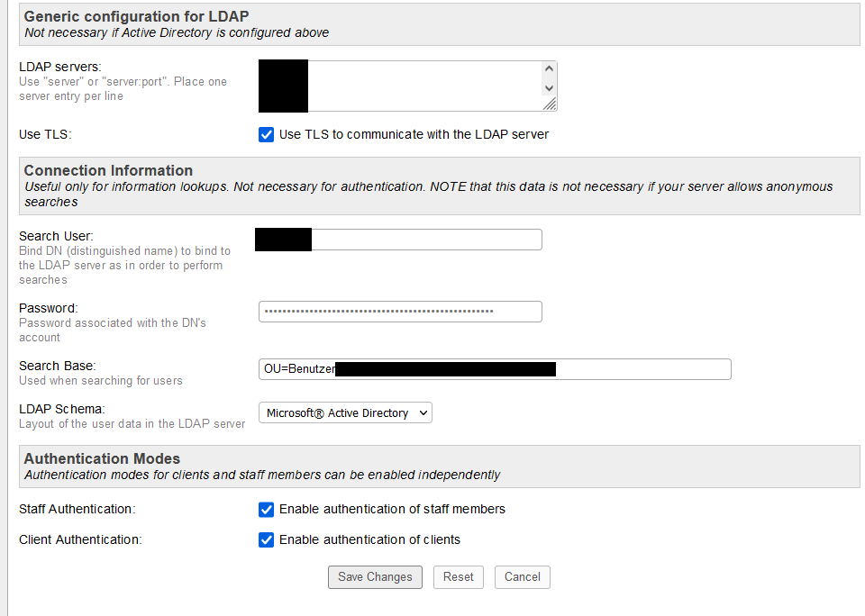Disable the client authentication checkbox

coord(266,540)
